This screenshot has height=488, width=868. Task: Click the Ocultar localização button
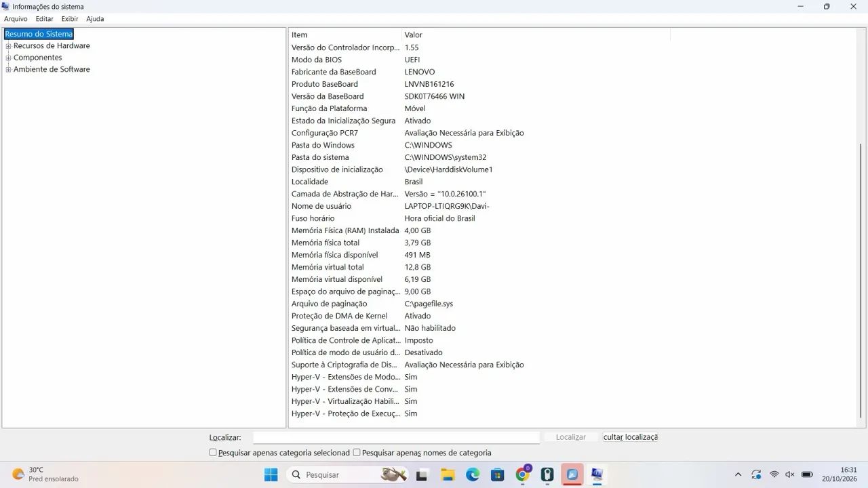point(631,437)
